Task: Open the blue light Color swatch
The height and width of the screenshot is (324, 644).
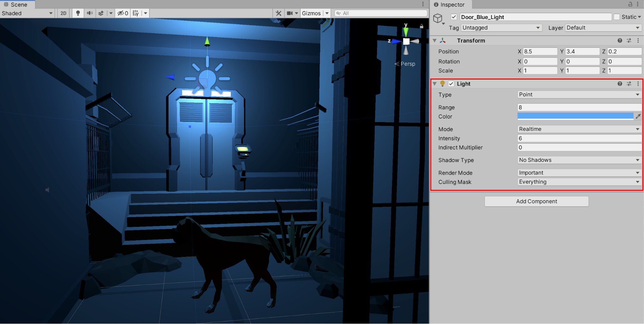Action: point(575,116)
